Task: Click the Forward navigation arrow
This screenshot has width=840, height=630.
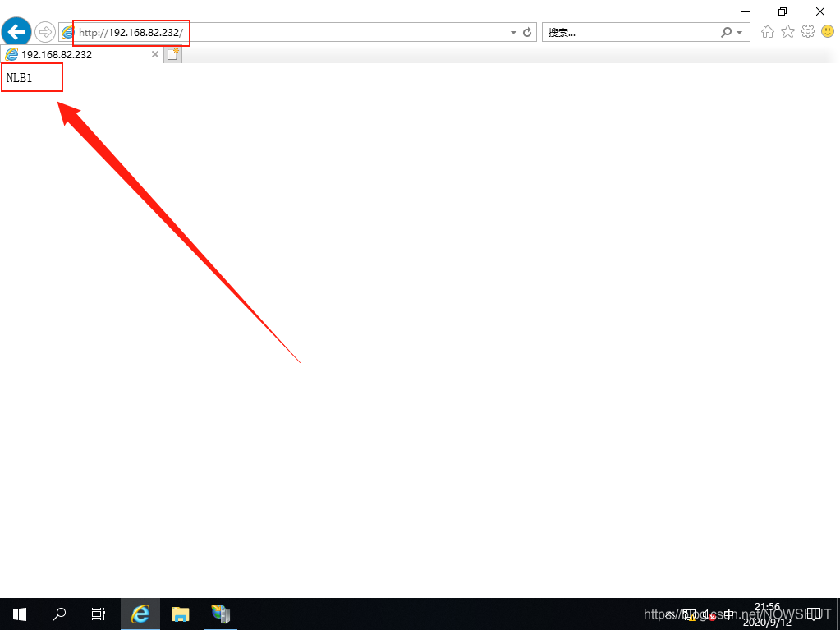Action: pos(45,32)
